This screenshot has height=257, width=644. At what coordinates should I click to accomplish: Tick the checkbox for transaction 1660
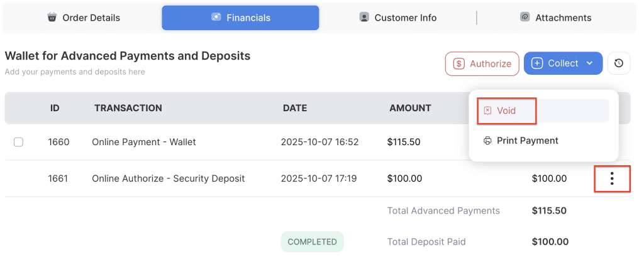coord(18,142)
